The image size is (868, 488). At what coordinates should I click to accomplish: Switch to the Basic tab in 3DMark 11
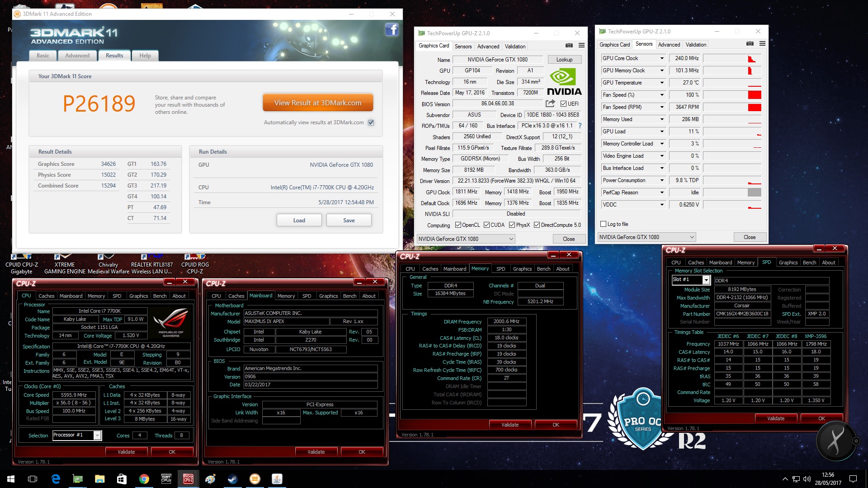tap(43, 56)
